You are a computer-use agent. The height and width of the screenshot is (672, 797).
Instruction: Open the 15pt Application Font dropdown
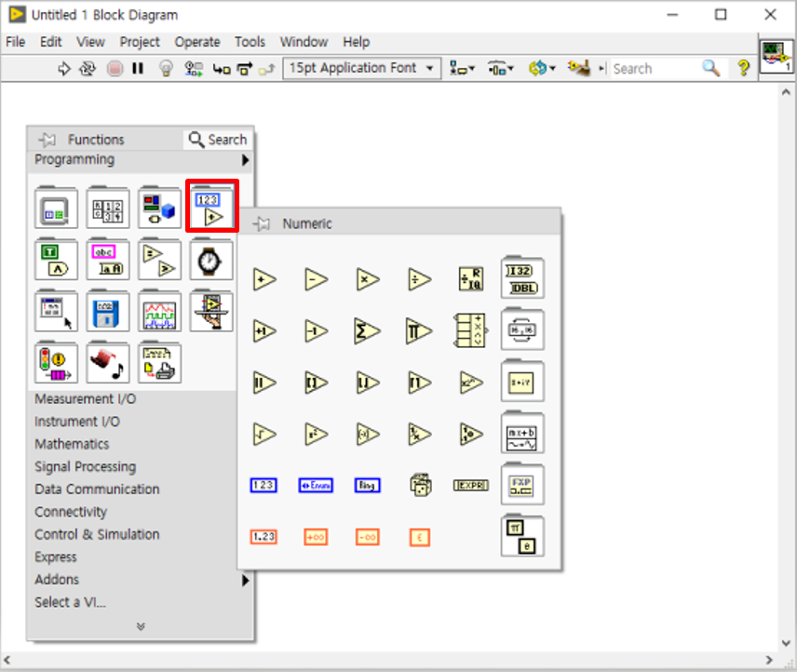click(362, 68)
